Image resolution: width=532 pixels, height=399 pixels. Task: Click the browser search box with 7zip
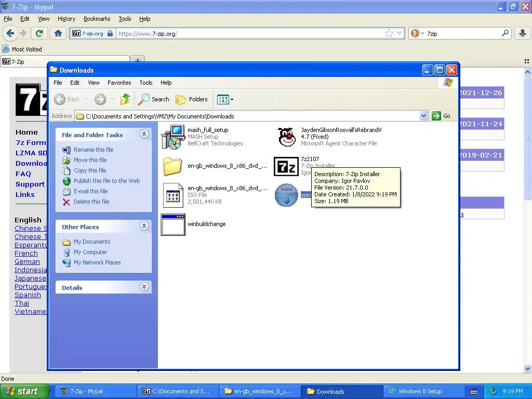(462, 33)
